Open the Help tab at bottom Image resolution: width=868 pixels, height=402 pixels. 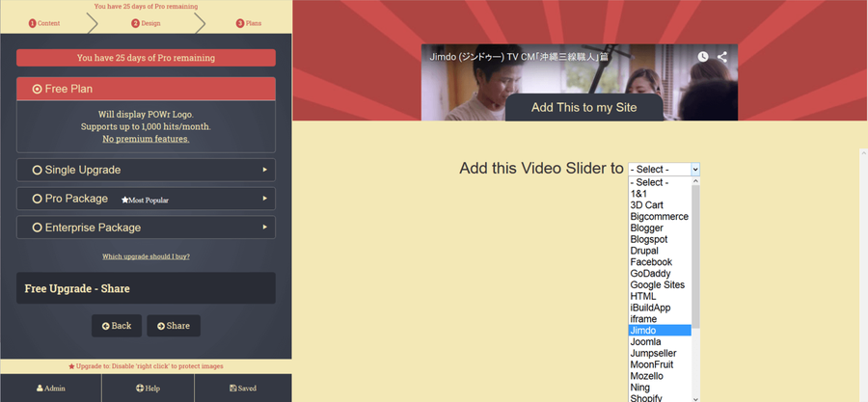[148, 389]
